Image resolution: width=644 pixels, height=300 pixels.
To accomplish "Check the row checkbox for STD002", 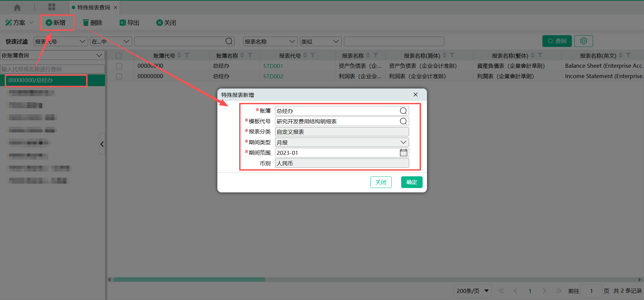I will point(119,76).
